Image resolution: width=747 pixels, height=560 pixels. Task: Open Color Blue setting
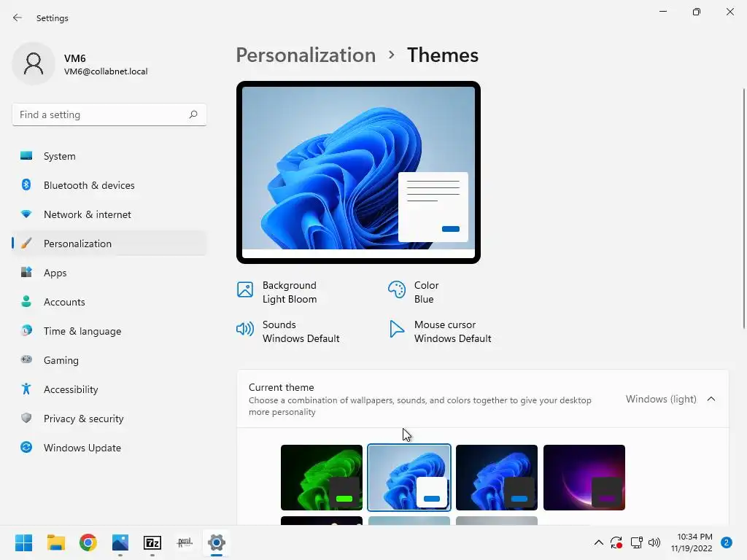[414, 292]
